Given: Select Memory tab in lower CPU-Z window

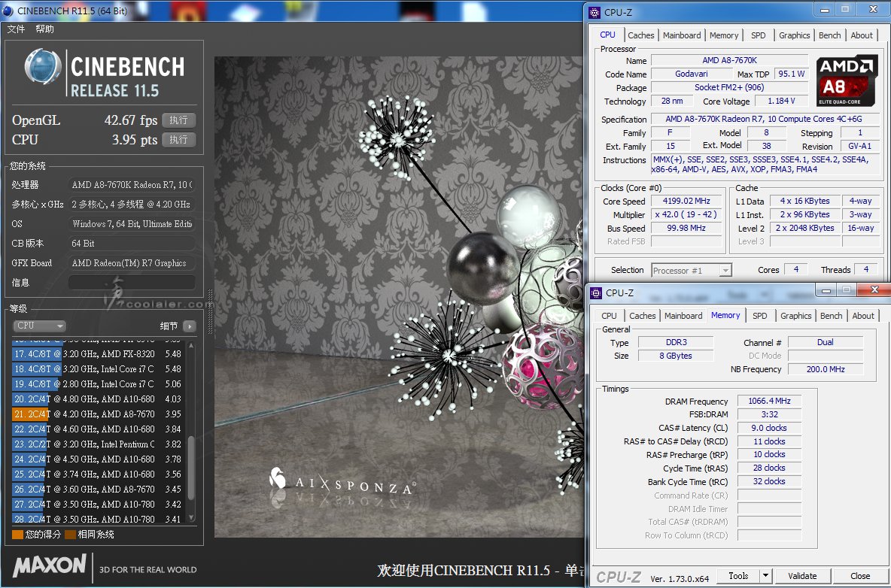Looking at the screenshot, I should pyautogui.click(x=725, y=315).
